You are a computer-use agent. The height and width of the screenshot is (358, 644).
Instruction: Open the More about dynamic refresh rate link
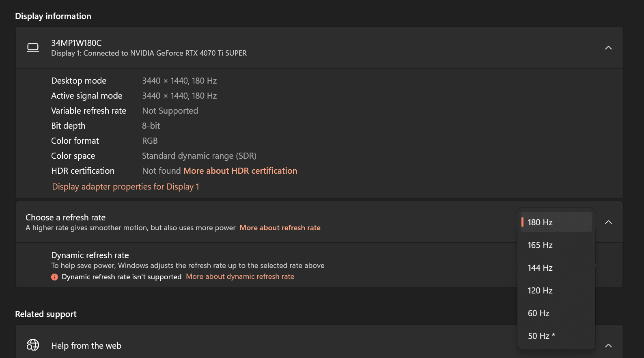click(240, 276)
